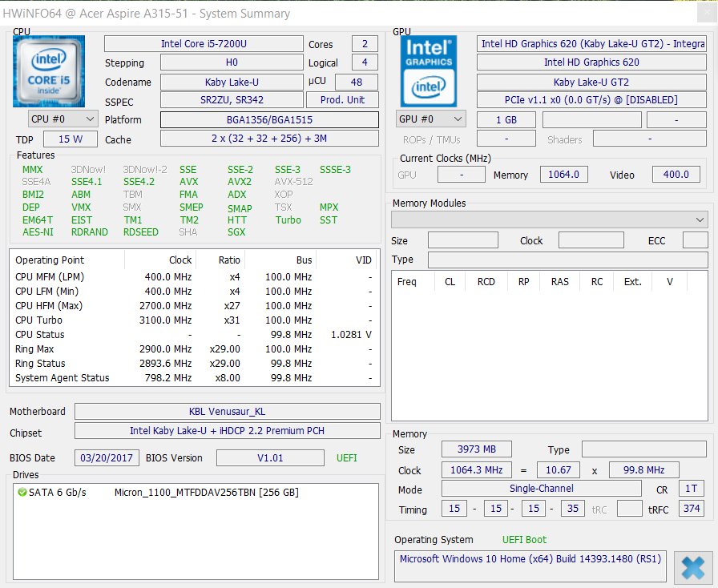Screen dimensions: 718x588
Task: Click the Prod. Unit field
Action: point(342,100)
